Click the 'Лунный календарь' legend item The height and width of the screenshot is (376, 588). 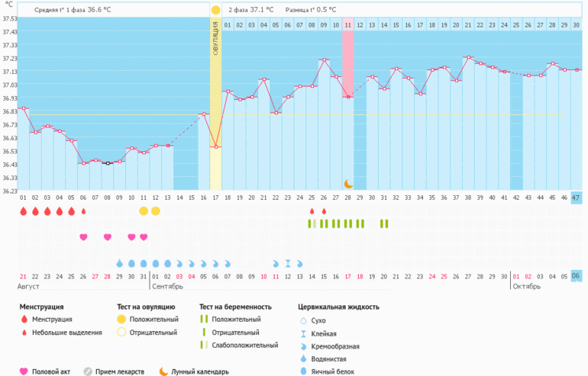pos(193,371)
